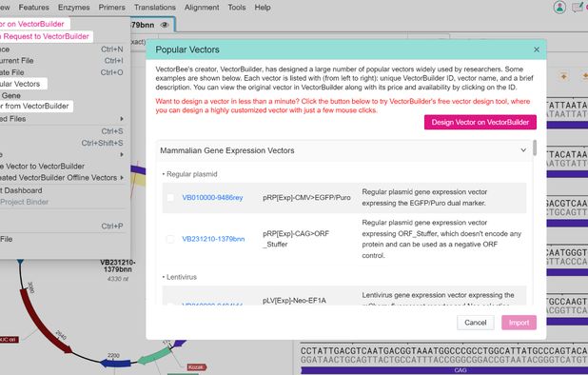Select the blue arrow feature on plasmid map

[115, 363]
